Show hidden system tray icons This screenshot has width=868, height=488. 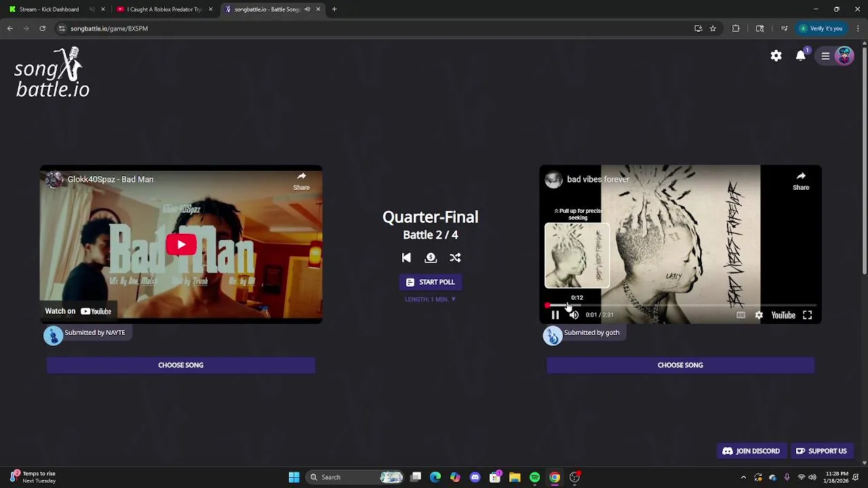click(743, 477)
